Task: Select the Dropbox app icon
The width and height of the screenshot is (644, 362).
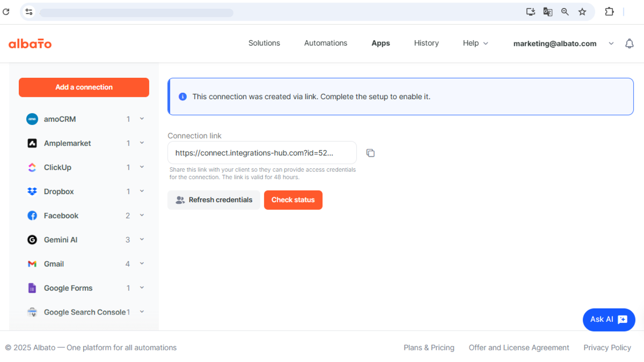Action: point(32,191)
